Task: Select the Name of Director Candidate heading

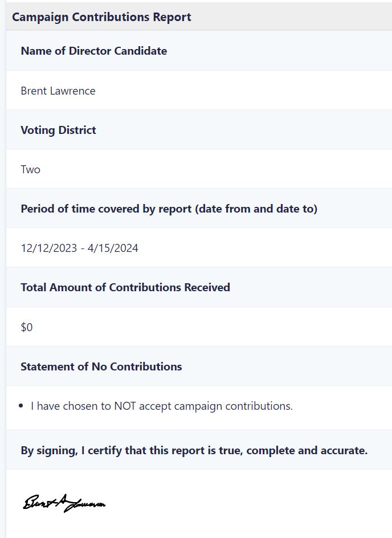Action: 94,51
